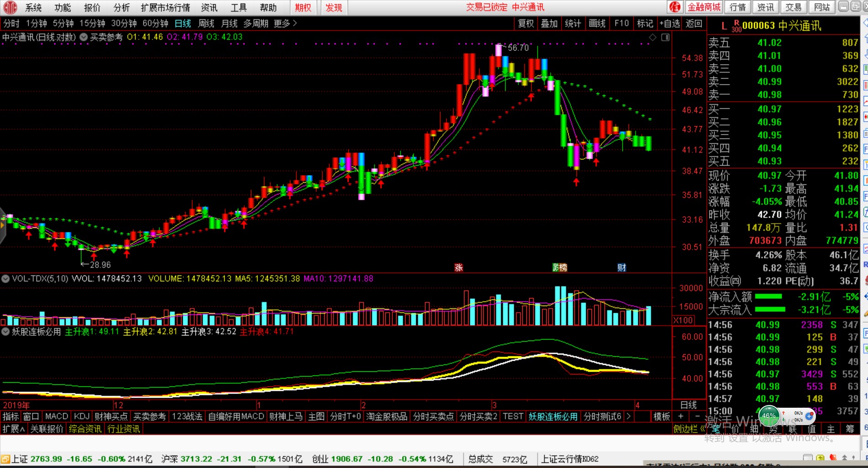Image resolution: width=868 pixels, height=468 pixels.
Task: Open the 功能 menu
Action: [63, 7]
